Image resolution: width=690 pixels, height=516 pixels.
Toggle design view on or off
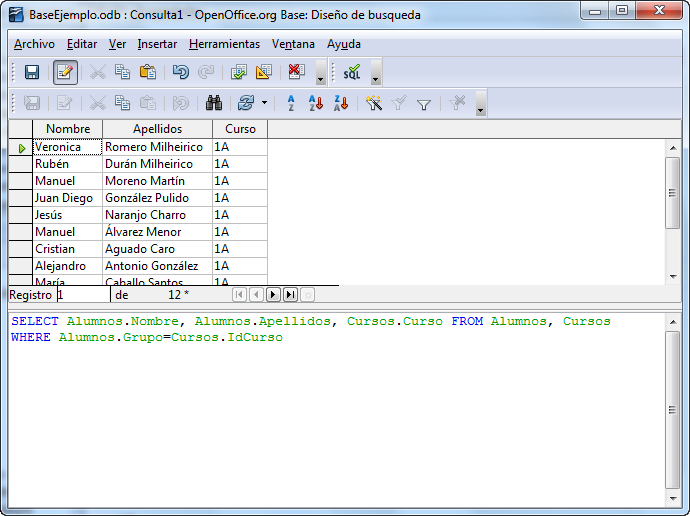(264, 72)
